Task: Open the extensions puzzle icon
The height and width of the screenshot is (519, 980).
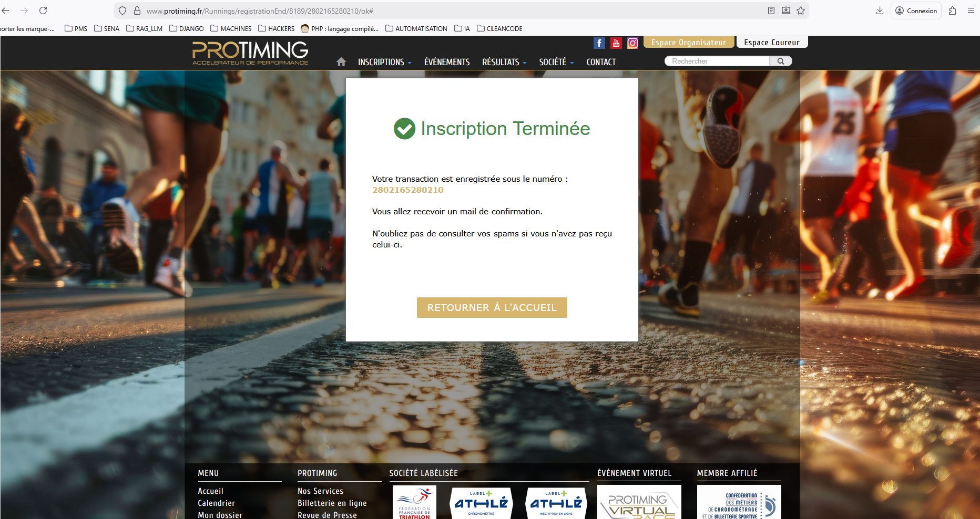Action: [952, 11]
